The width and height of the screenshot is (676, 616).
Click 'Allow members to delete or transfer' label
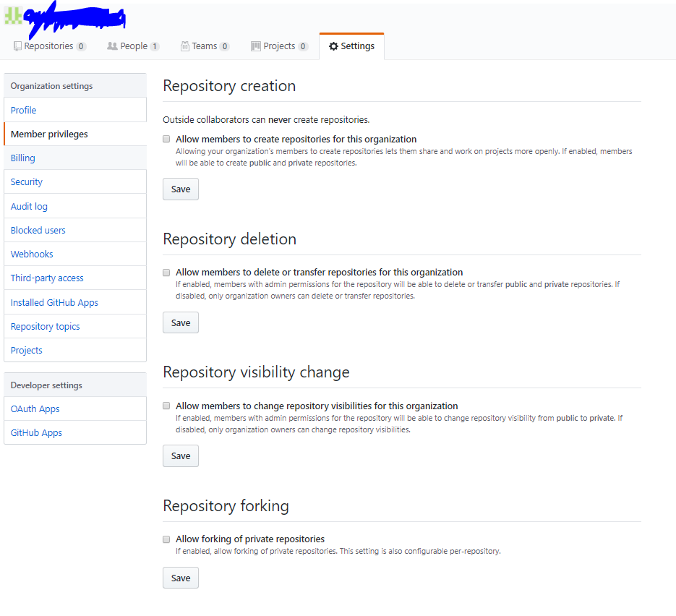tap(319, 273)
